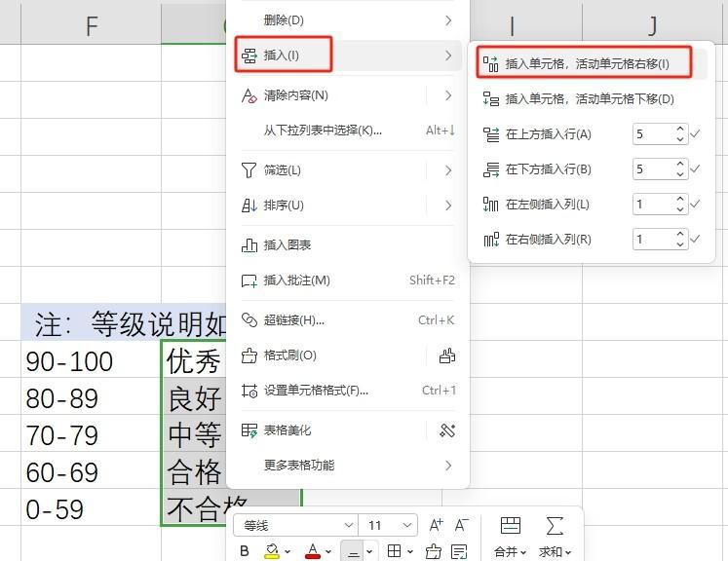Apply yellow fill color bucket
Image resolution: width=728 pixels, height=561 pixels.
[x=272, y=551]
